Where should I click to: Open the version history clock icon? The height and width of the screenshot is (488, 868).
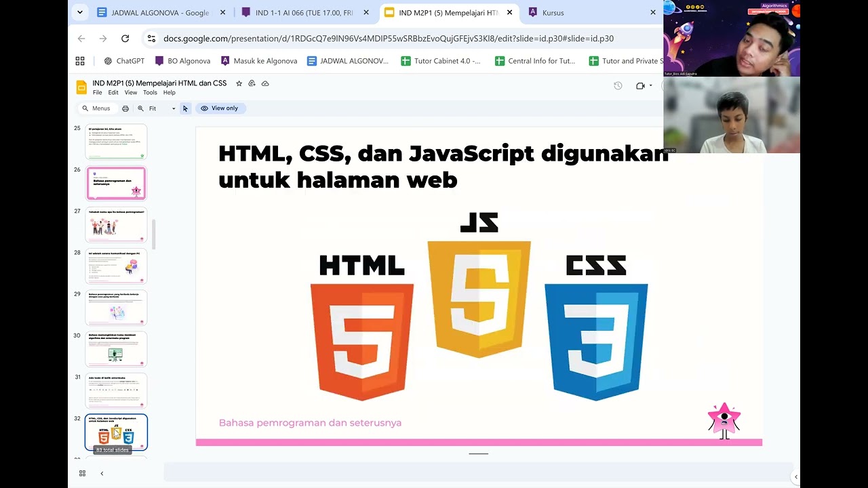(x=618, y=85)
